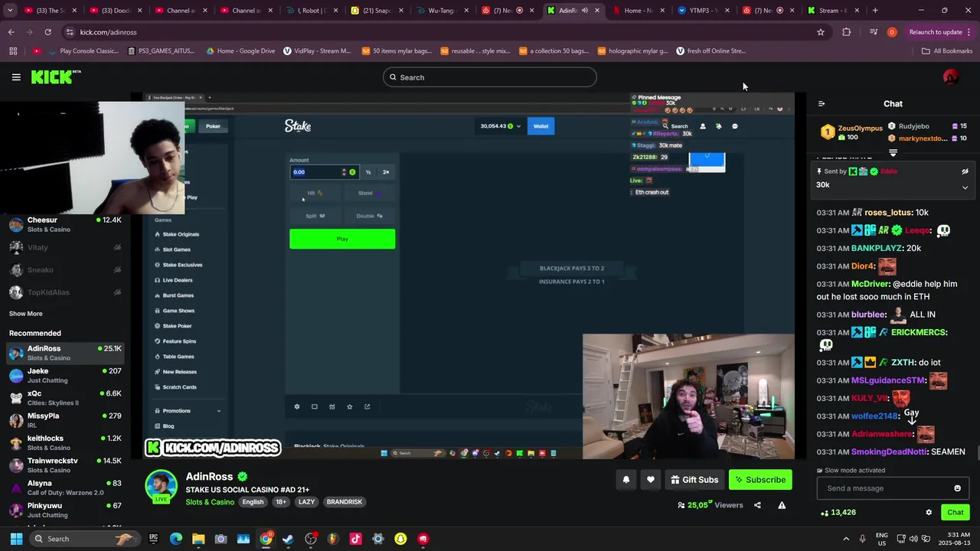Go back in browser history
The image size is (980, 551).
click(x=11, y=32)
